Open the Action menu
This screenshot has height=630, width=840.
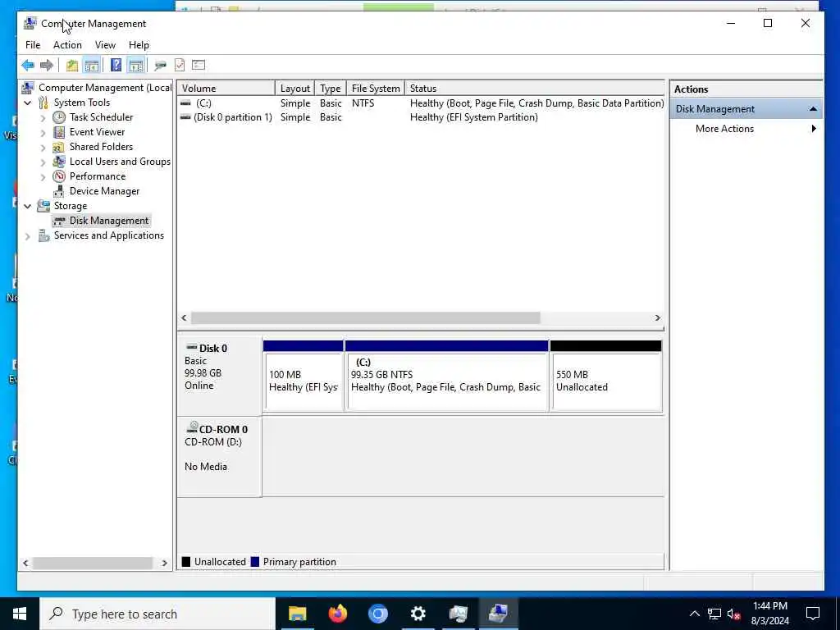tap(67, 45)
